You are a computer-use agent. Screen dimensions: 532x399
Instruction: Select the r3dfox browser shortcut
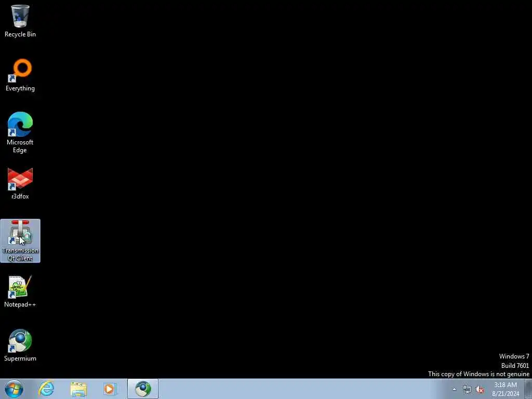click(20, 183)
